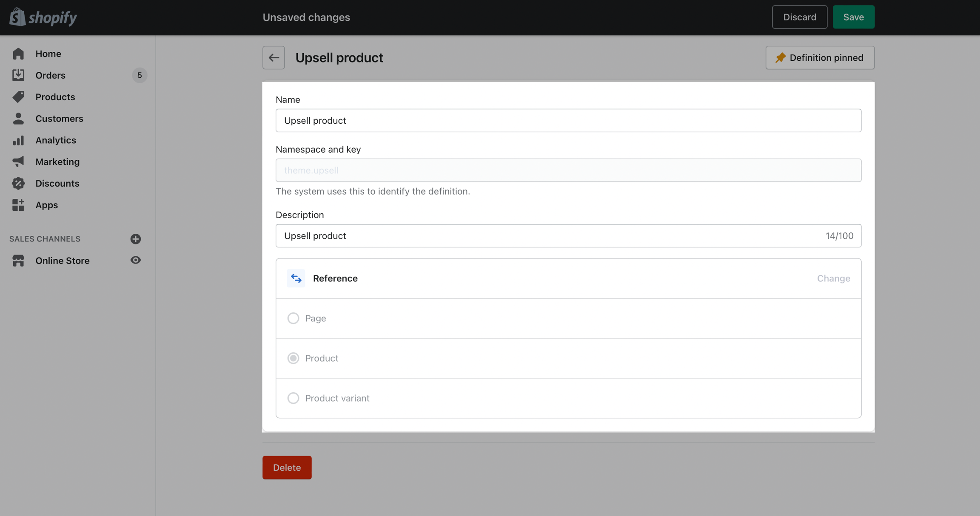Click the Discounts badge icon
This screenshot has width=980, height=516.
18,183
